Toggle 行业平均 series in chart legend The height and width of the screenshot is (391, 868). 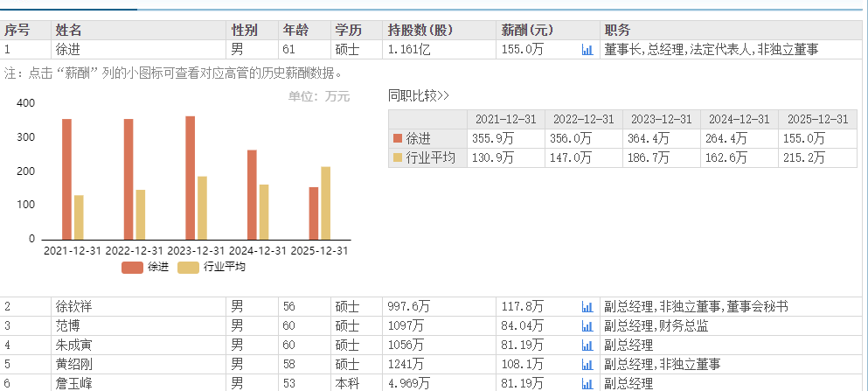coord(212,267)
